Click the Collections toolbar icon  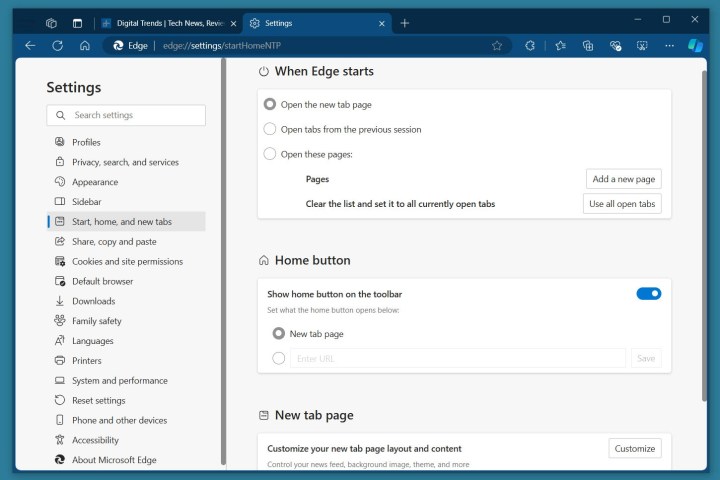pos(588,45)
